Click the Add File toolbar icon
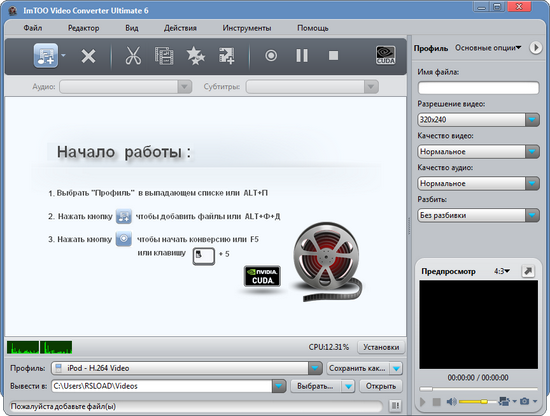The image size is (550, 416). pos(46,55)
